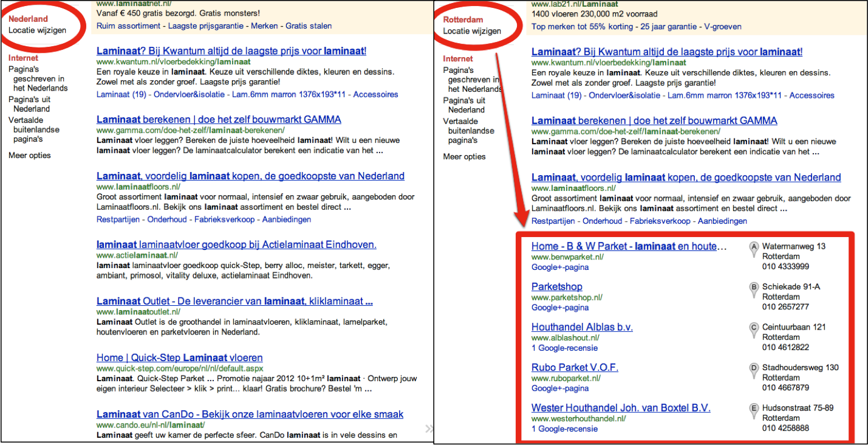Open the Actielaminaat Eindhoven search result

click(x=236, y=244)
